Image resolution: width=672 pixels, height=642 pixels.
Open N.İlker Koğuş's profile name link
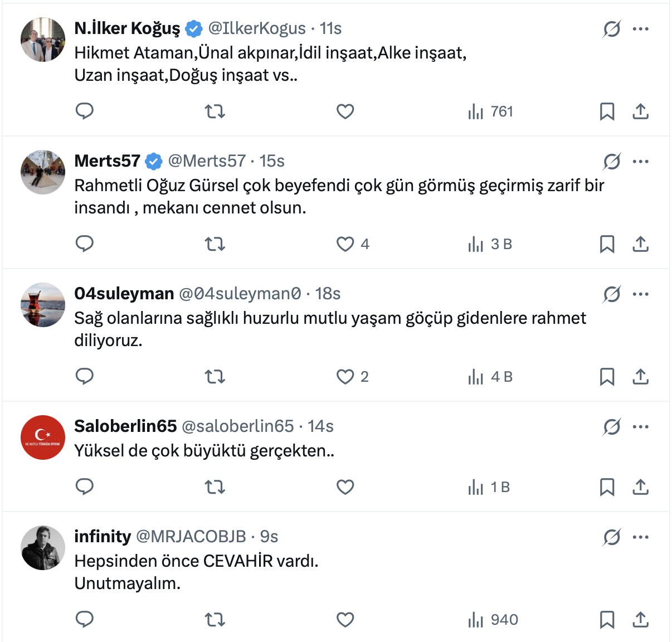127,28
